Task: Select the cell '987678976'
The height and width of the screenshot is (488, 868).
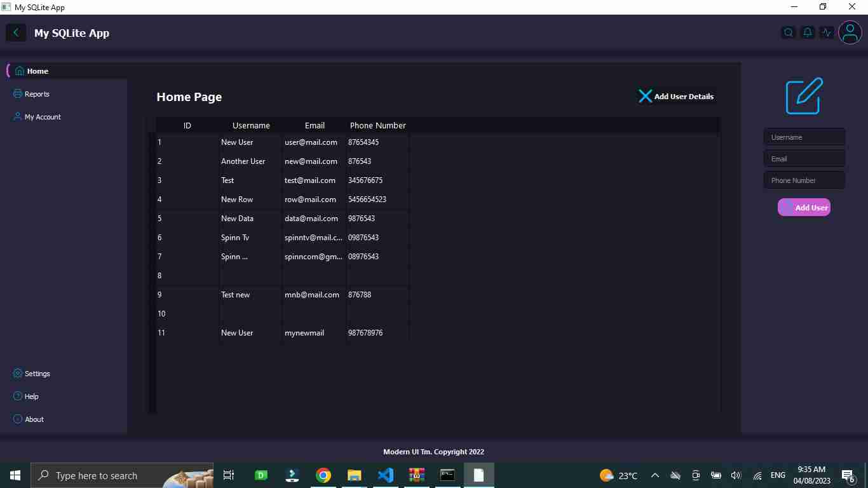Action: point(378,333)
